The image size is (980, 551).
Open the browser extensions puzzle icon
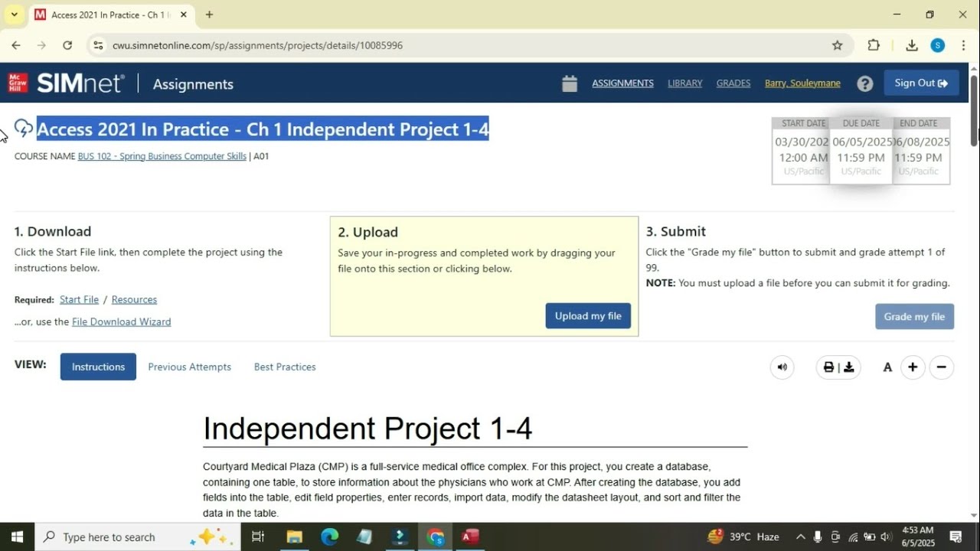(874, 45)
